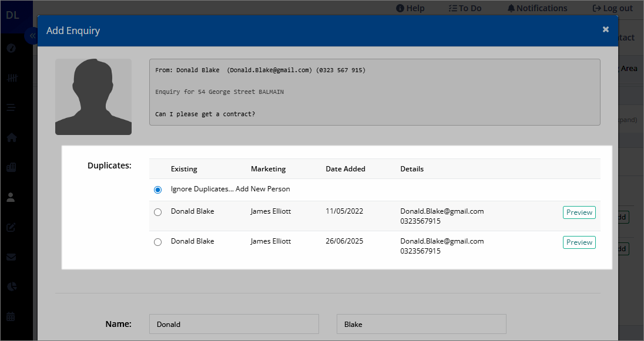Click Log out
Screen dimensions: 644x341
[612, 8]
